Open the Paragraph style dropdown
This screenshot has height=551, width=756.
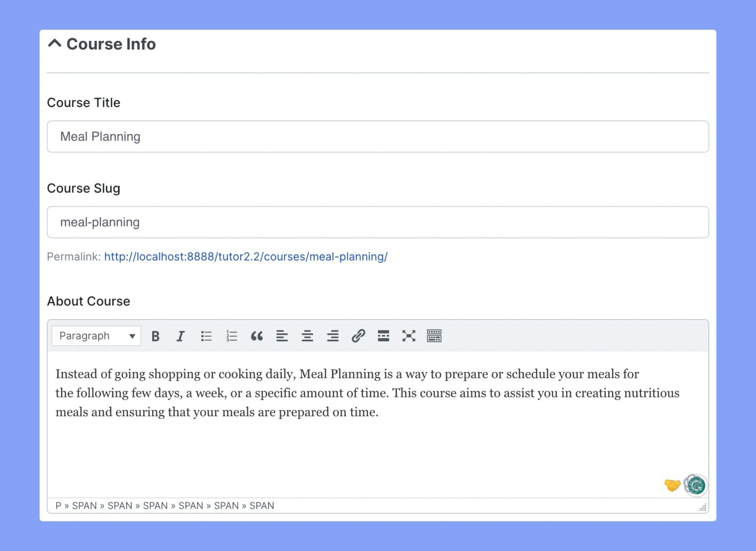click(x=96, y=336)
